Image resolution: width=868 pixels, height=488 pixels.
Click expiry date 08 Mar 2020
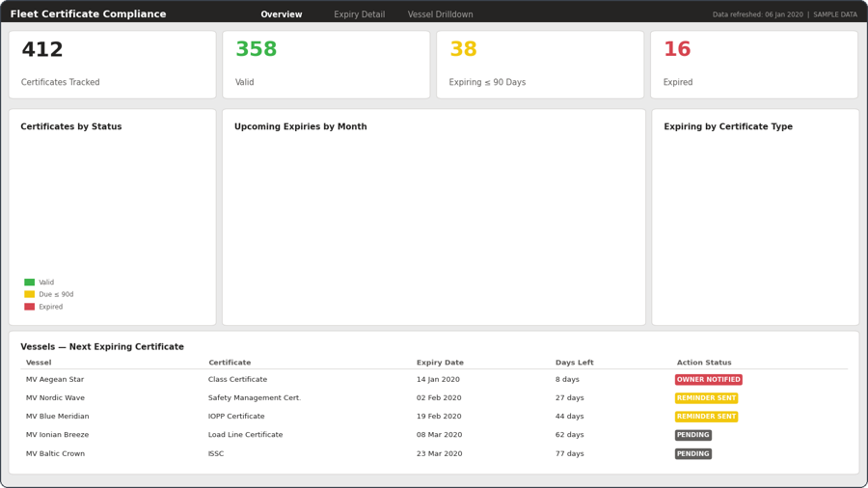tap(439, 435)
